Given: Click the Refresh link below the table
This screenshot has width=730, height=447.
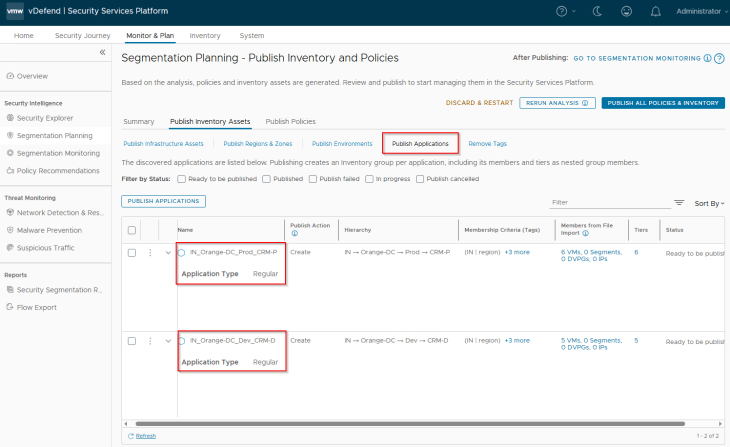Looking at the screenshot, I should point(142,436).
